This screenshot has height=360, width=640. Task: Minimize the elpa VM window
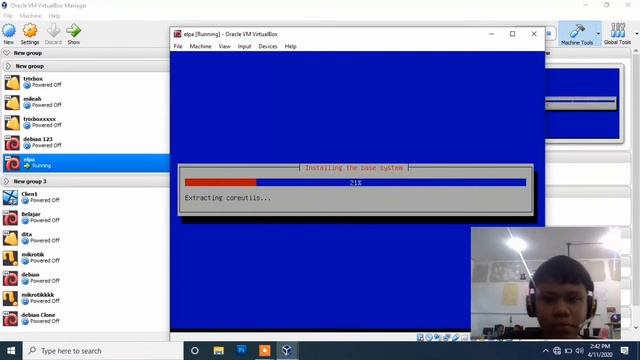coord(491,34)
